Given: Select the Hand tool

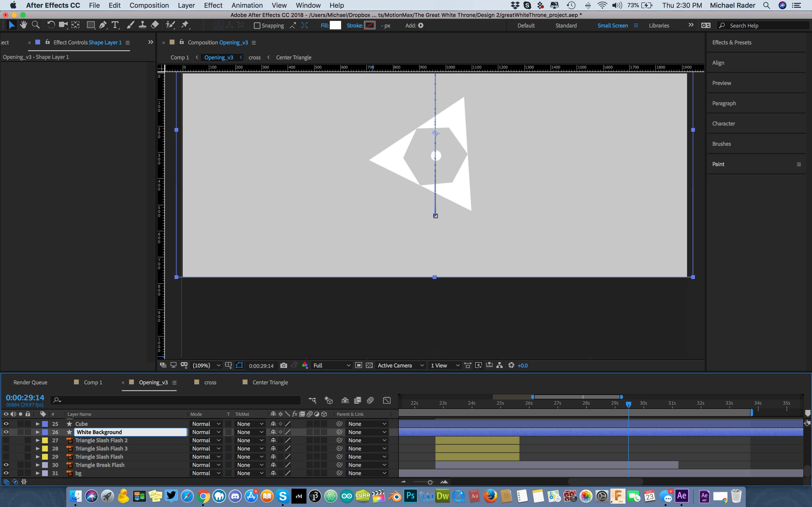Looking at the screenshot, I should [x=23, y=25].
